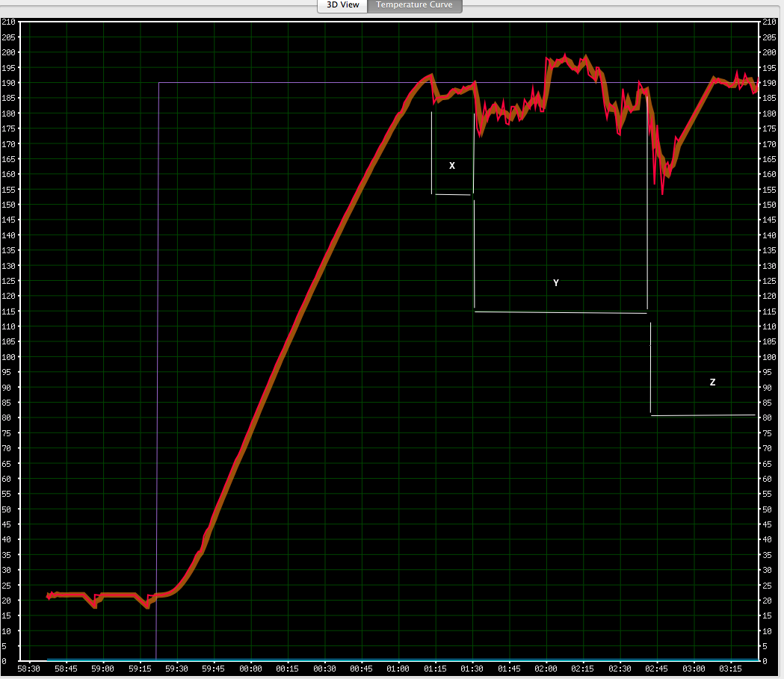784x679 pixels.
Task: Switch to the 3D View tab
Action: click(343, 5)
